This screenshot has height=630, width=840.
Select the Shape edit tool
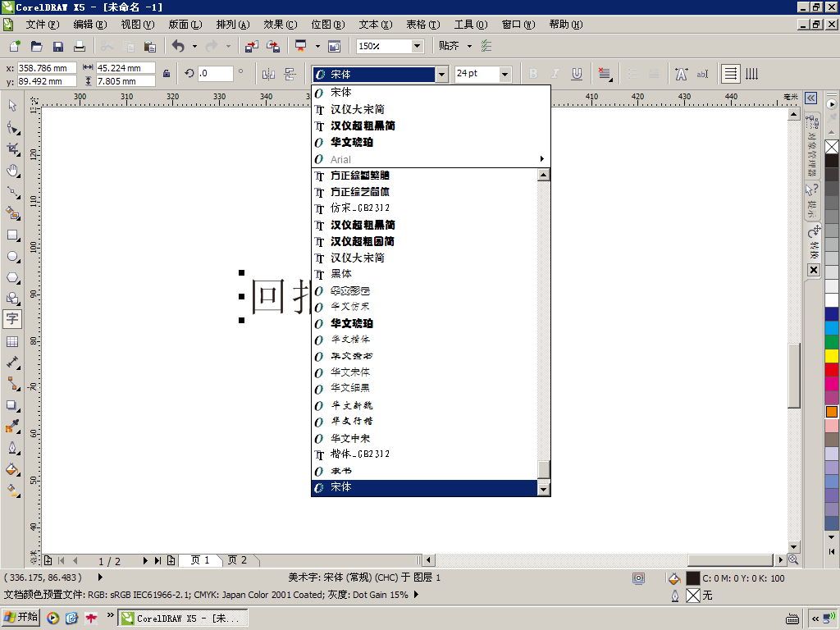pos(12,127)
